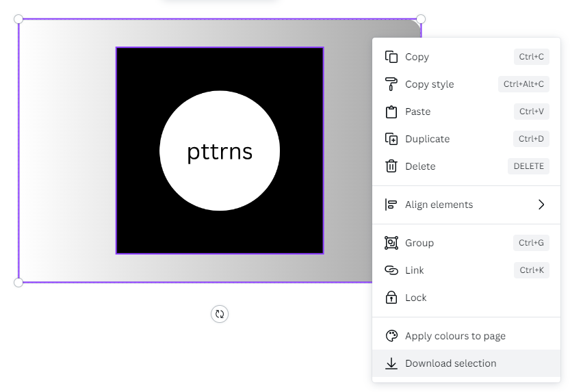This screenshot has height=392, width=583.
Task: Click the Ctrl+K shortcut badge
Action: (x=531, y=270)
